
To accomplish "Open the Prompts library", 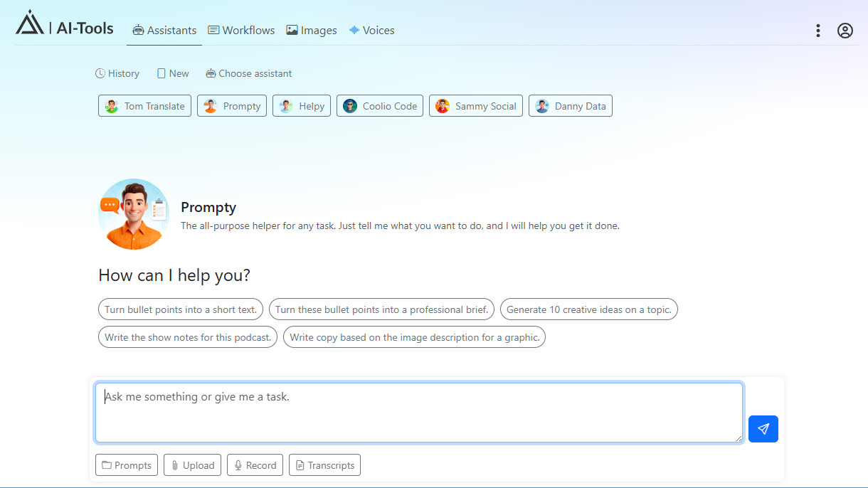I will (126, 465).
